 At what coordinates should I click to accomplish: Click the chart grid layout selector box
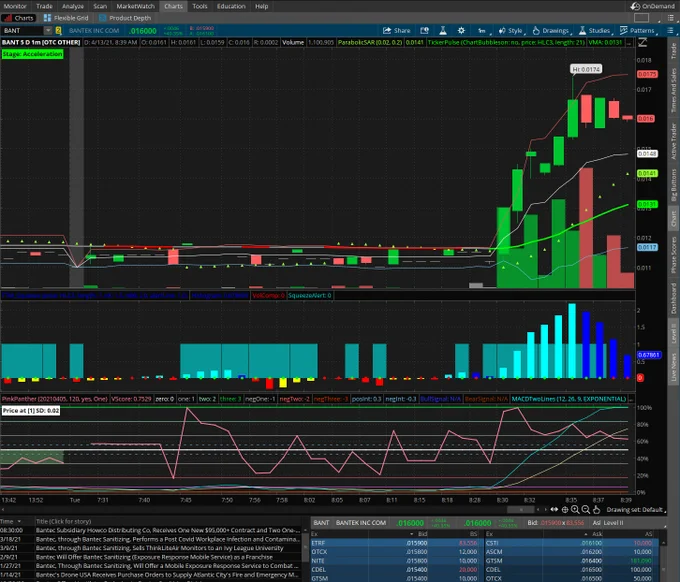(641, 18)
